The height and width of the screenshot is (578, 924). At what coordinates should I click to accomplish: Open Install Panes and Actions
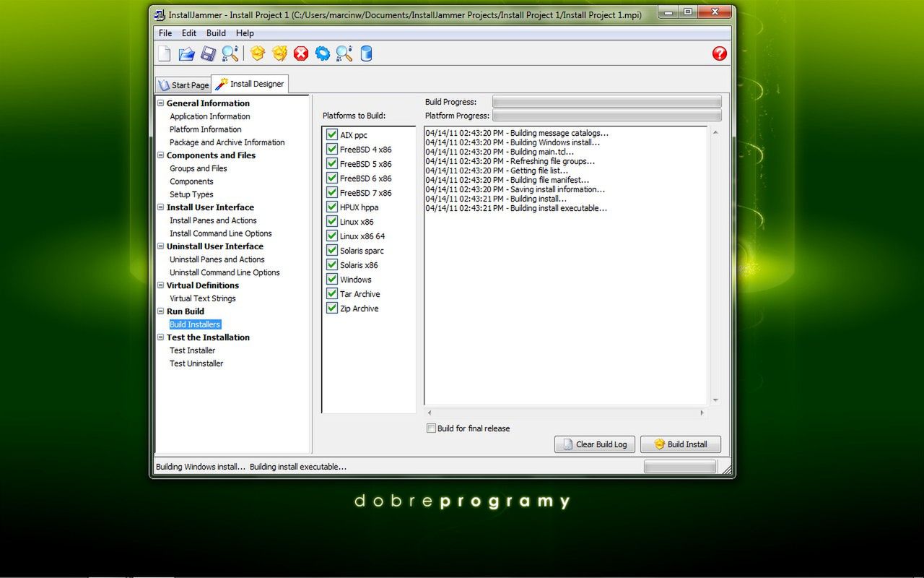coord(213,220)
